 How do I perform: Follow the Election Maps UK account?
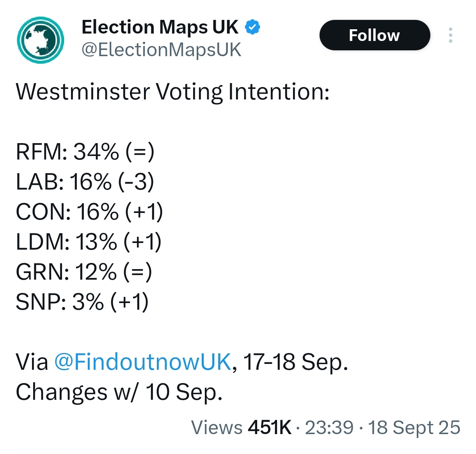click(375, 35)
